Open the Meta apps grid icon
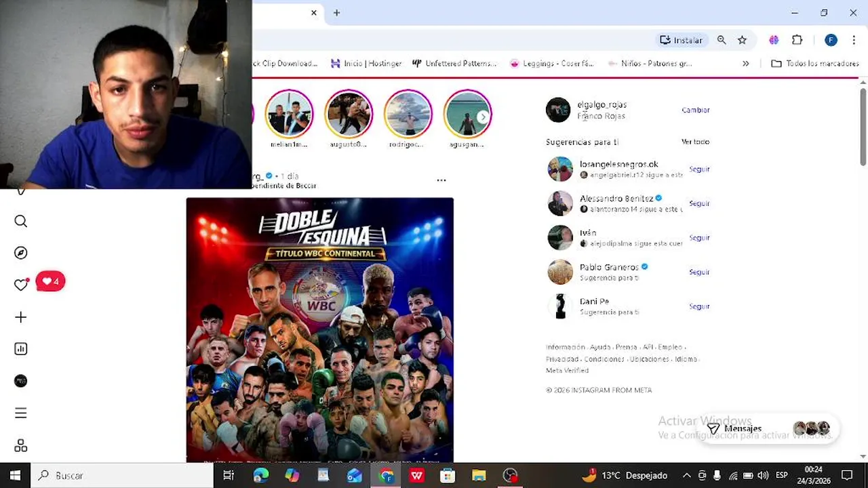 click(x=21, y=445)
